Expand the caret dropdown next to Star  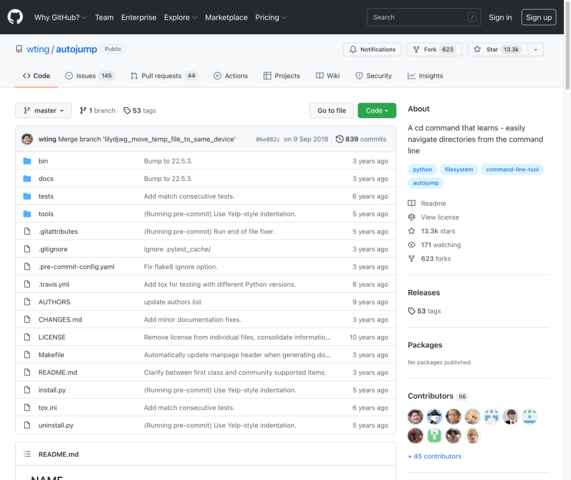[535, 50]
